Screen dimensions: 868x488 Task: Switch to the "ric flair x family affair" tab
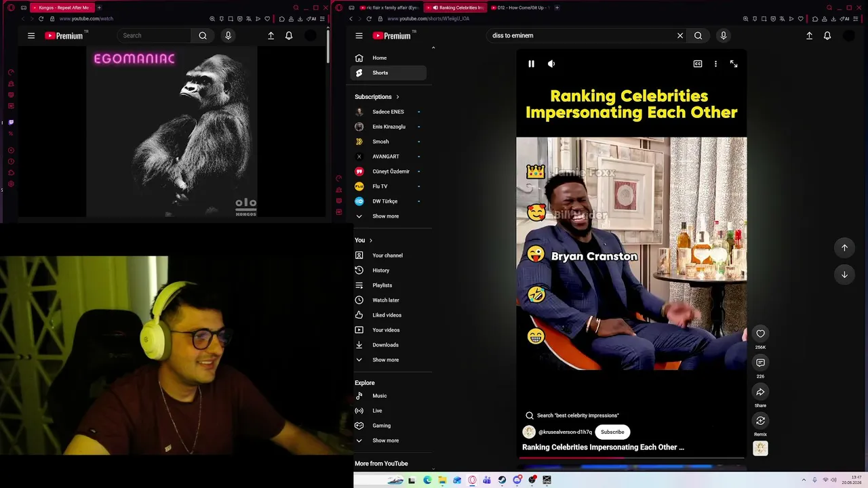point(389,7)
